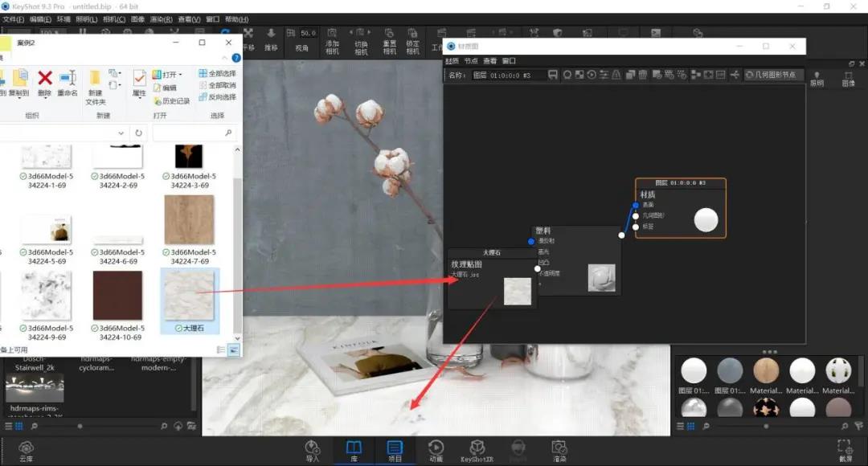Viewport: 868px width, 466px height.
Task: Switch Explorer to large icons view
Action: click(234, 349)
